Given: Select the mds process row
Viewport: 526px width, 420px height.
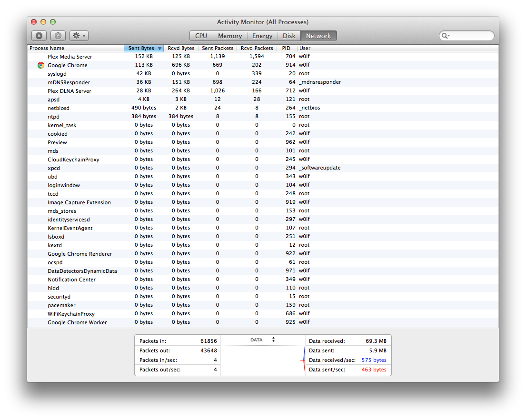Looking at the screenshot, I should click(x=263, y=150).
